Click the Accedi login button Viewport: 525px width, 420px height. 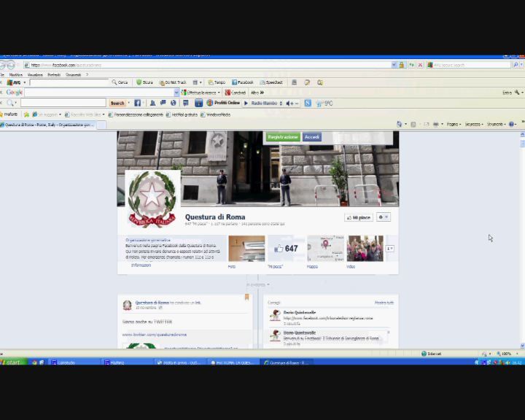pyautogui.click(x=312, y=137)
